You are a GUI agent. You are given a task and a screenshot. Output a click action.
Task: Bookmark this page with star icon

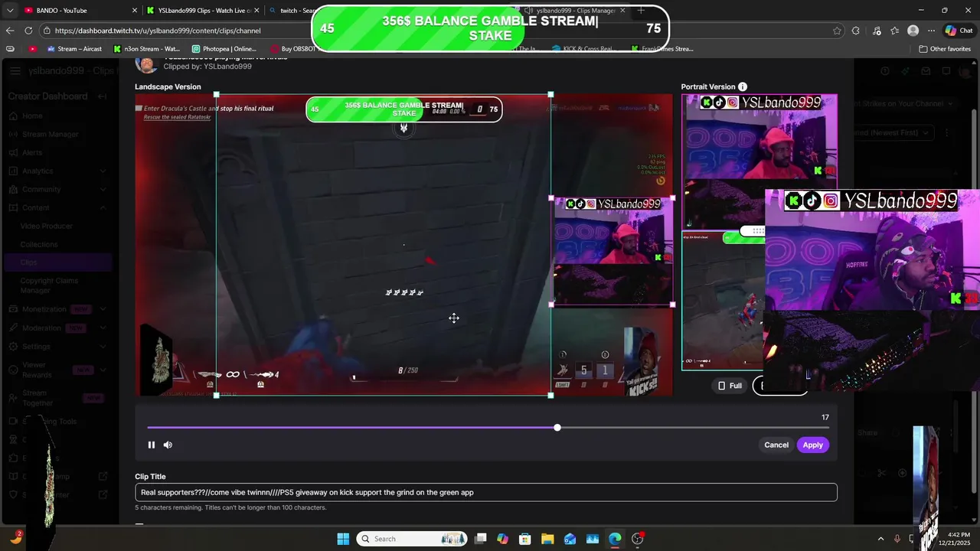coord(837,31)
